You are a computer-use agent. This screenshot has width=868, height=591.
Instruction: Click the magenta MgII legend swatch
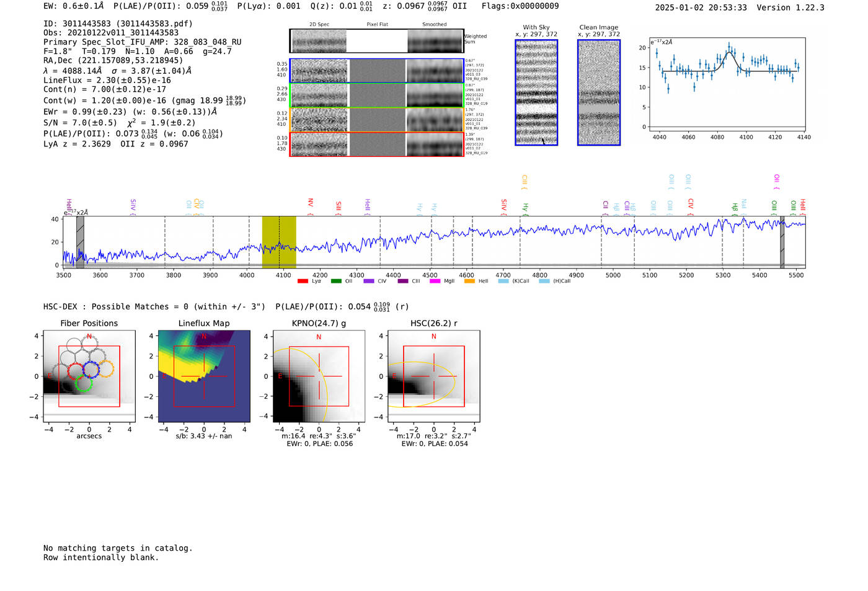(x=435, y=282)
